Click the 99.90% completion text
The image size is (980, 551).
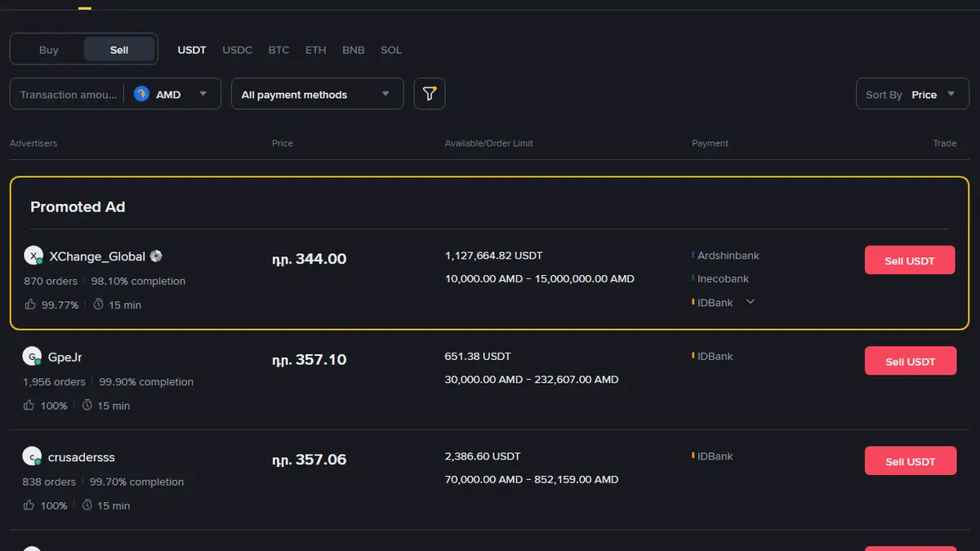pos(146,381)
